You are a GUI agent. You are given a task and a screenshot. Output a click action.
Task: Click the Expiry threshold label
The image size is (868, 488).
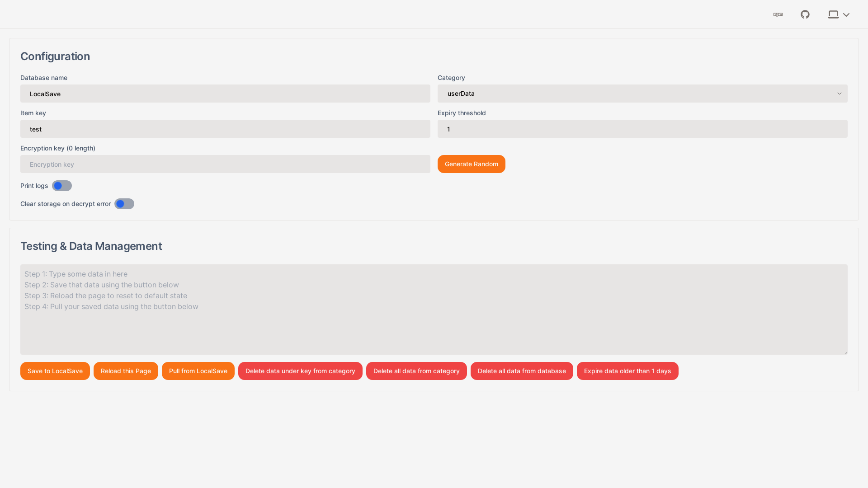[x=462, y=113]
